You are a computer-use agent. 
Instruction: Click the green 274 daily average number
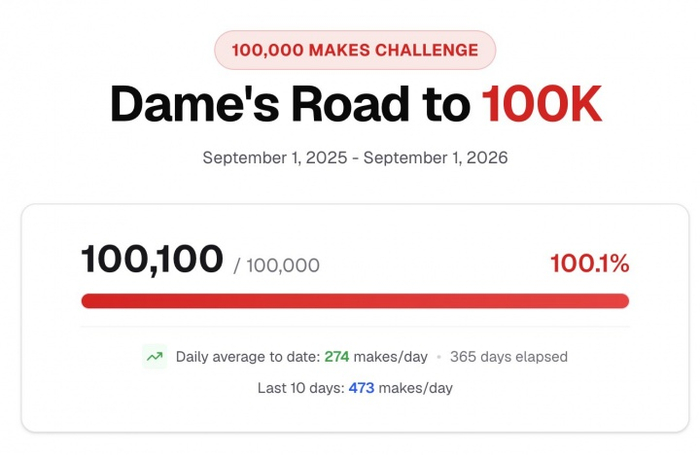tap(337, 357)
